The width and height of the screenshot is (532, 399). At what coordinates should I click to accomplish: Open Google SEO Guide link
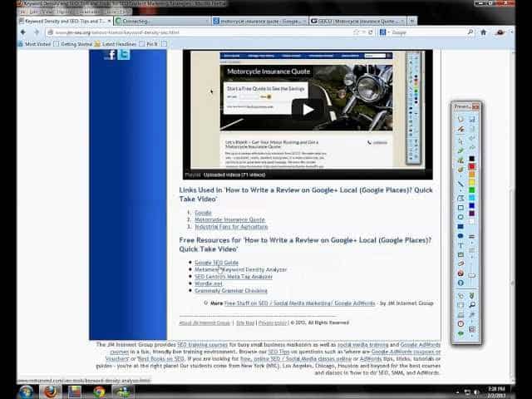pos(216,263)
